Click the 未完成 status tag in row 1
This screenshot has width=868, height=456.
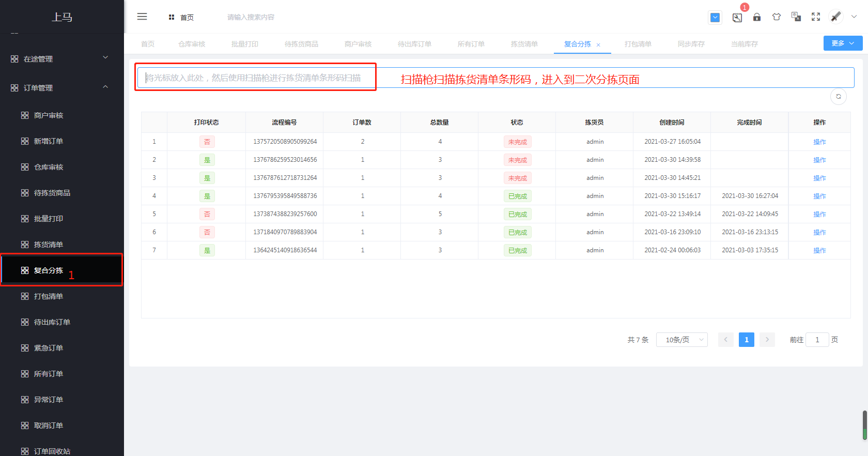[517, 142]
